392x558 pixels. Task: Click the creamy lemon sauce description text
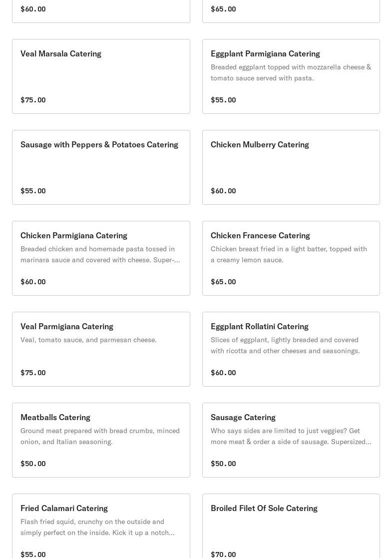(289, 254)
